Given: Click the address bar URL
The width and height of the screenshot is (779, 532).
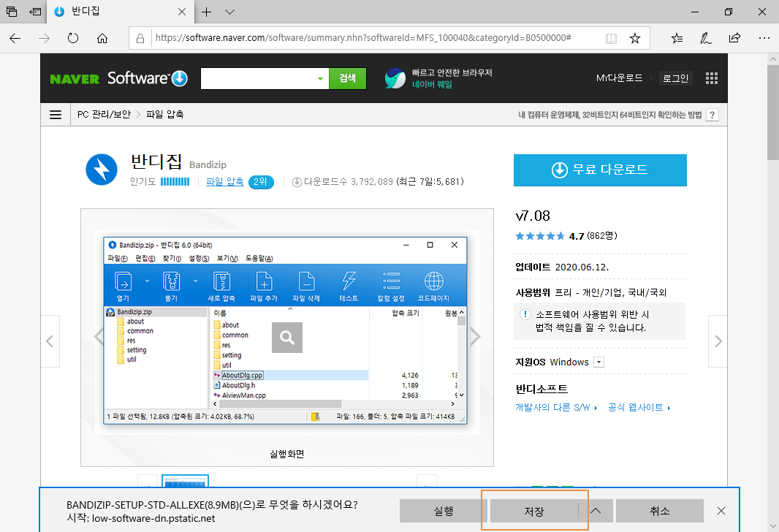Looking at the screenshot, I should click(363, 38).
